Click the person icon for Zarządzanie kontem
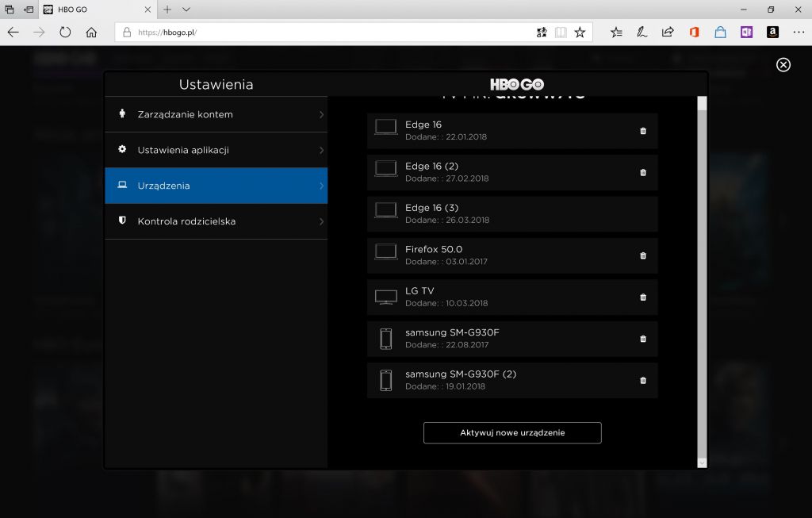Image resolution: width=812 pixels, height=518 pixels. pyautogui.click(x=122, y=113)
